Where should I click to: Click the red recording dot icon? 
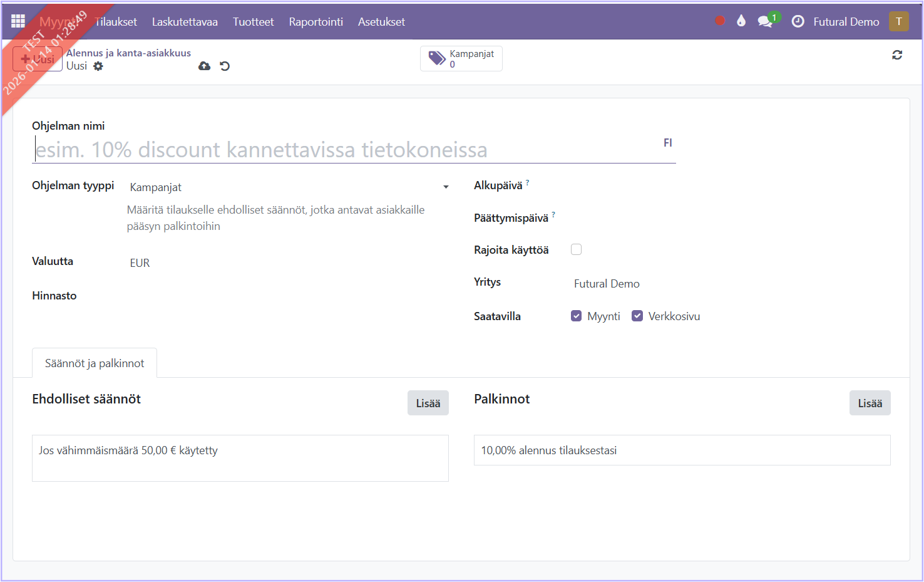click(x=720, y=21)
